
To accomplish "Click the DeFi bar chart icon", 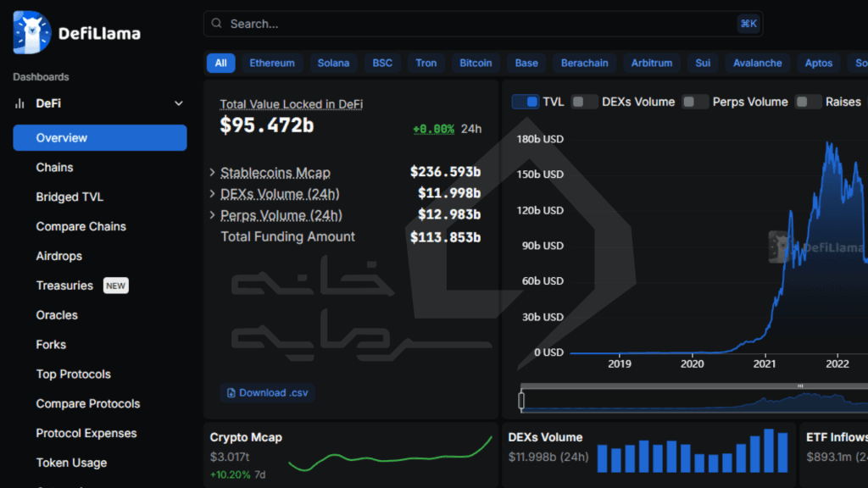I will [x=20, y=103].
